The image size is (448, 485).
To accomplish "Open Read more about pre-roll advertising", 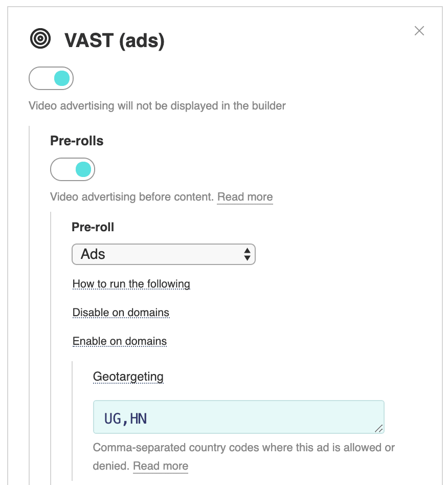I will 245,197.
